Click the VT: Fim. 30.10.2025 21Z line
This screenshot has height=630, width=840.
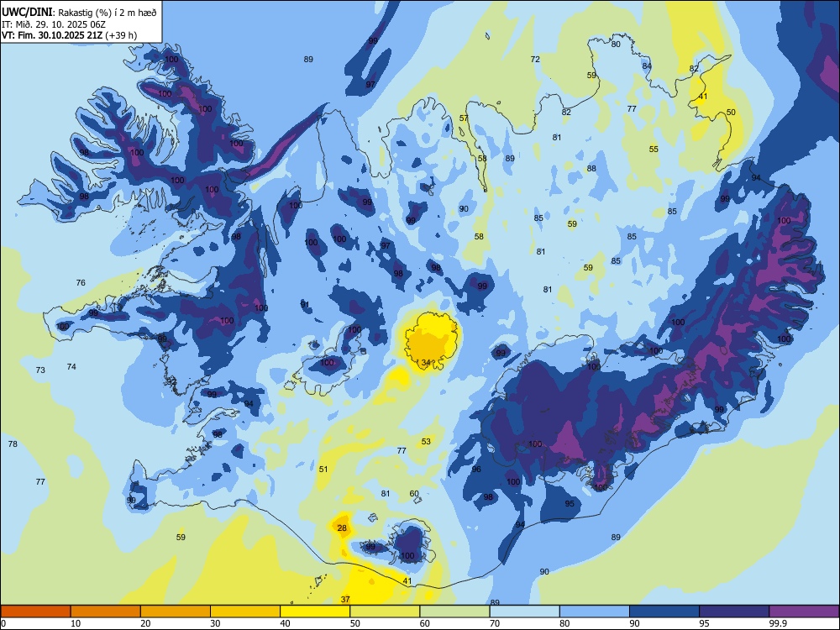coord(69,35)
